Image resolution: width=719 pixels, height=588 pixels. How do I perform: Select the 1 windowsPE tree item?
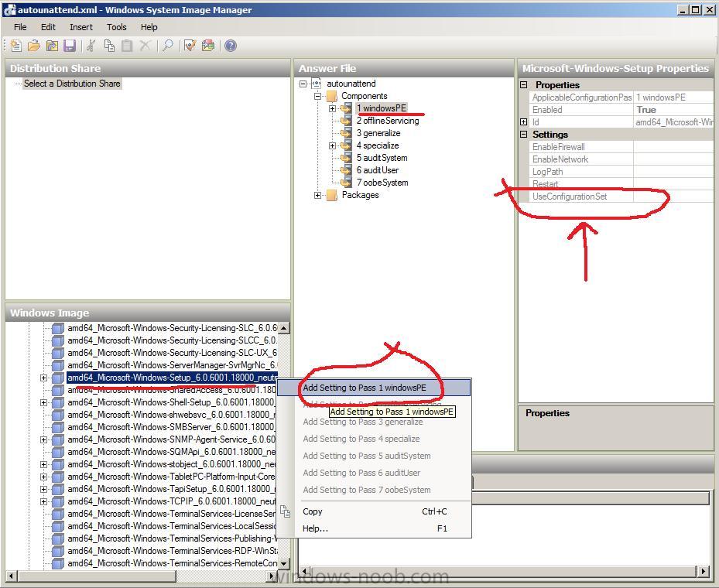point(382,108)
